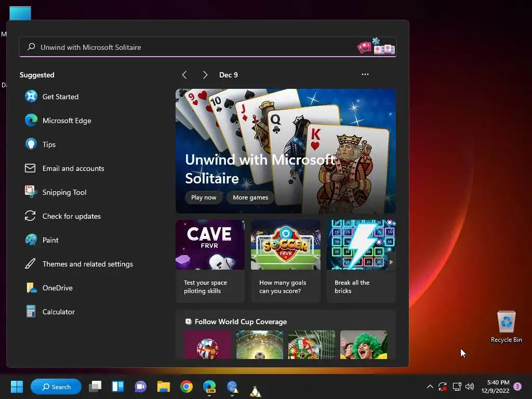Go to next day arrow
This screenshot has width=532, height=399.
coord(205,75)
